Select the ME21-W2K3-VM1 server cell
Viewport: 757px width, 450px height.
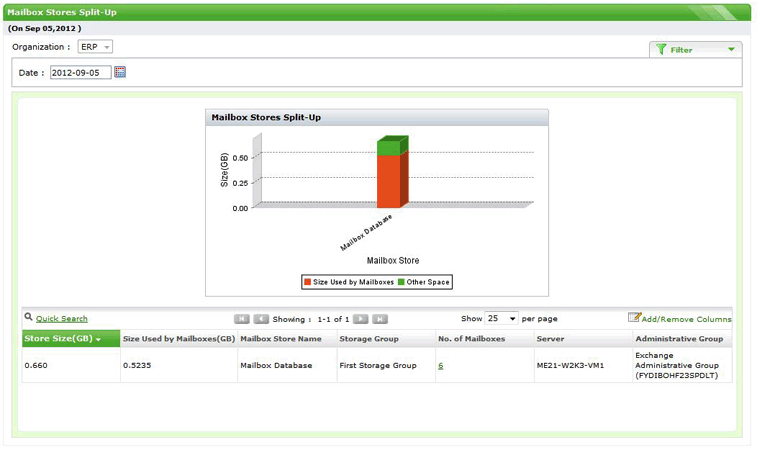pyautogui.click(x=583, y=366)
